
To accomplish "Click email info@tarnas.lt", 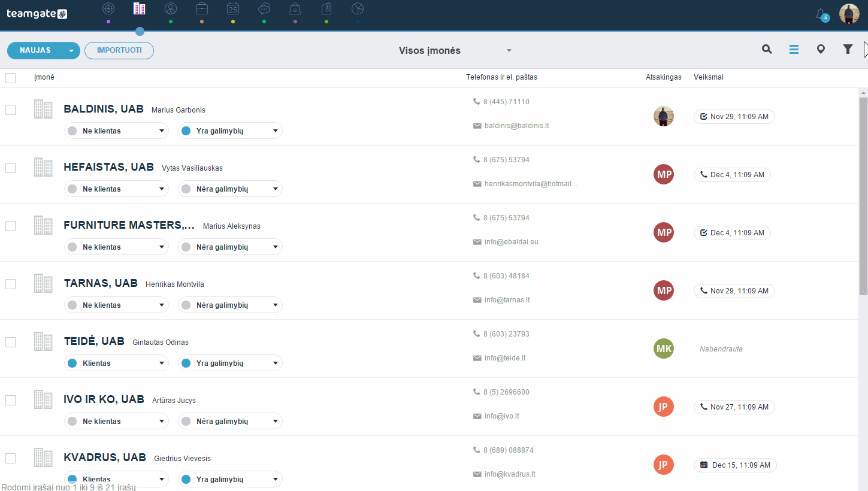I will 507,300.
